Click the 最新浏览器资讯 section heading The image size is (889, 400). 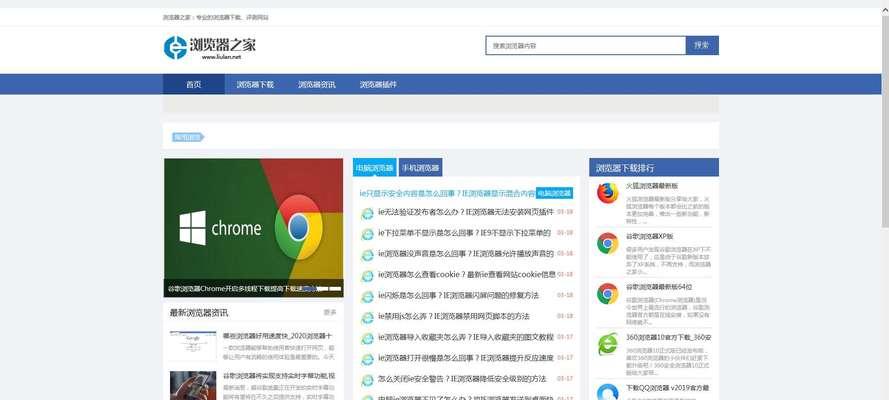click(198, 313)
